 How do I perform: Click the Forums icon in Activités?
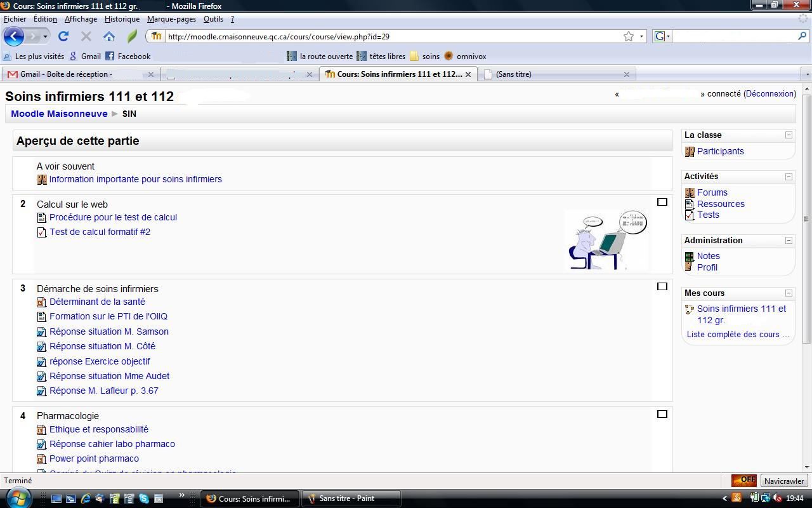pos(690,192)
